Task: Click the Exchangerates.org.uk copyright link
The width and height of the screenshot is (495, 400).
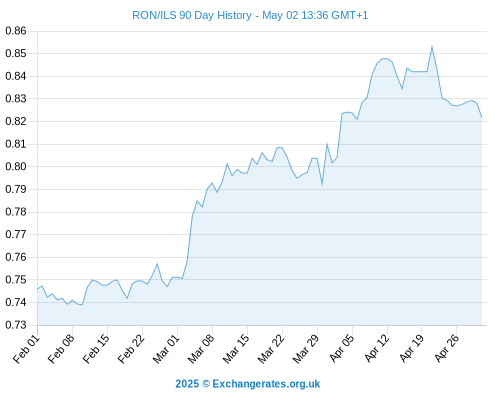Action: point(248,384)
